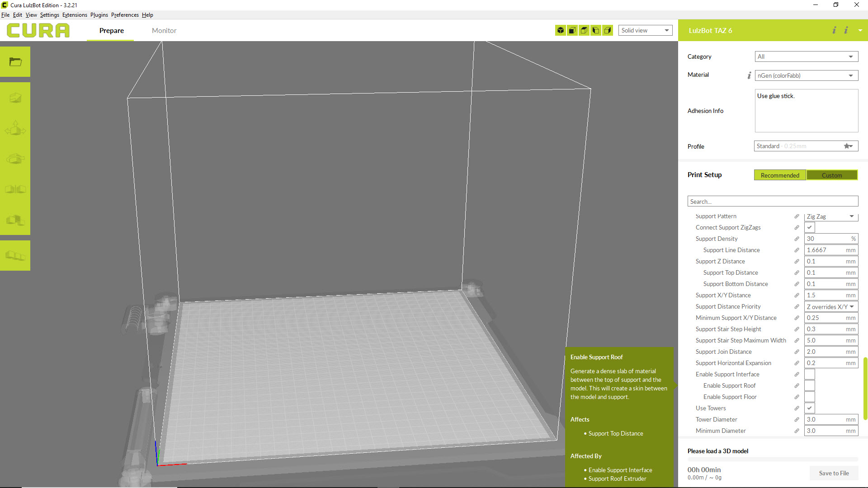868x488 pixels.
Task: Uncheck the Use Towers checkbox
Action: click(x=810, y=408)
